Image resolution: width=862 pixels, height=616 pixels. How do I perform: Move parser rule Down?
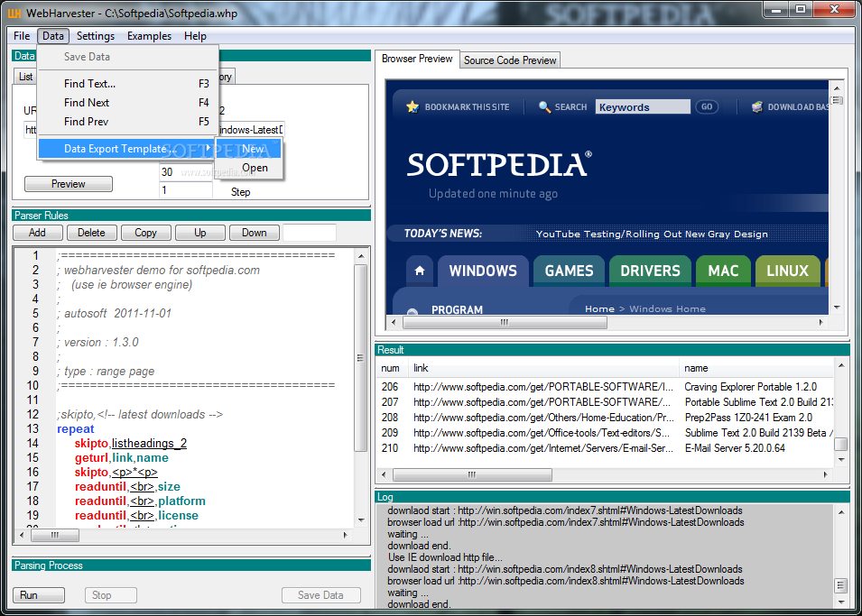(254, 233)
